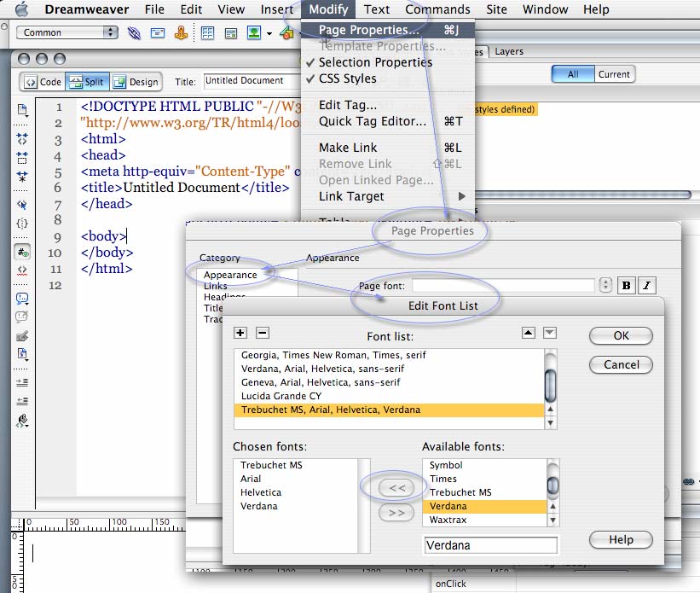Image resolution: width=700 pixels, height=593 pixels.
Task: Open the Modify menu
Action: pos(328,9)
